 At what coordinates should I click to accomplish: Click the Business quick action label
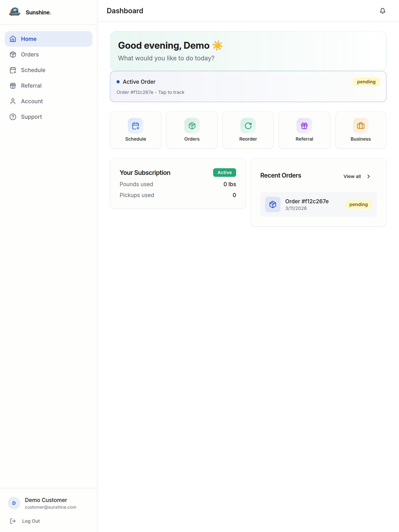tap(360, 139)
